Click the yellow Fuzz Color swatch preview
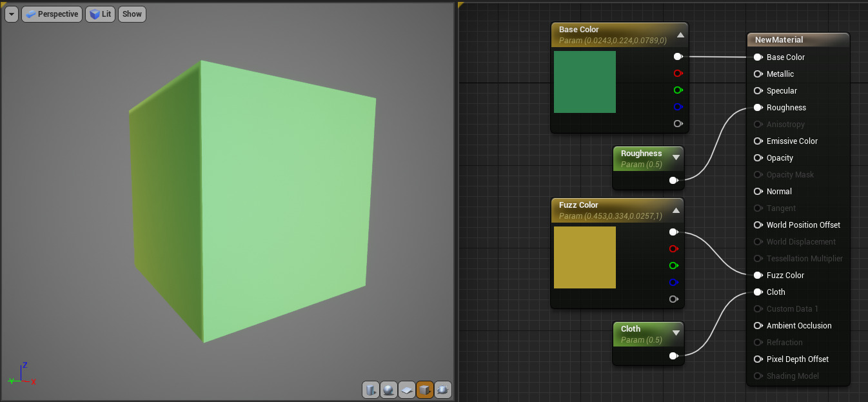Viewport: 868px width, 402px height. pos(585,257)
